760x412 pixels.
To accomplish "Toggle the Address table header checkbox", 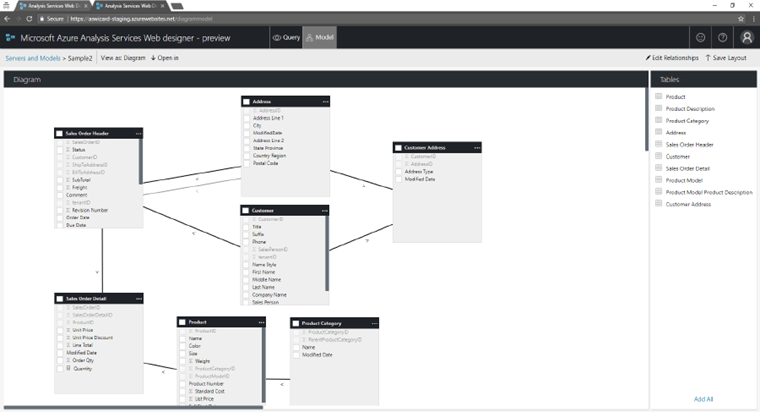I will point(246,101).
